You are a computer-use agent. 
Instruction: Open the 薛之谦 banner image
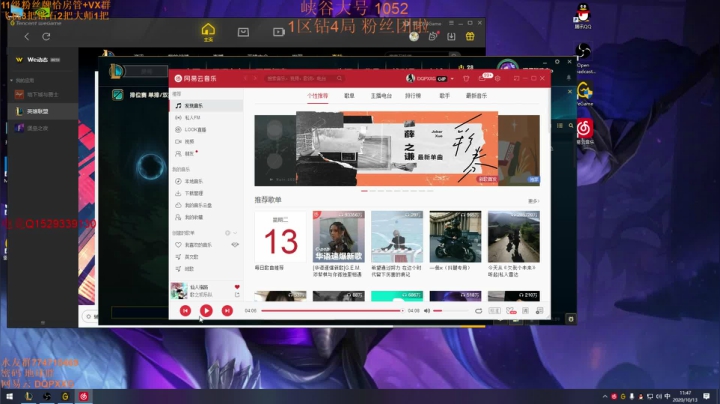[x=397, y=149]
